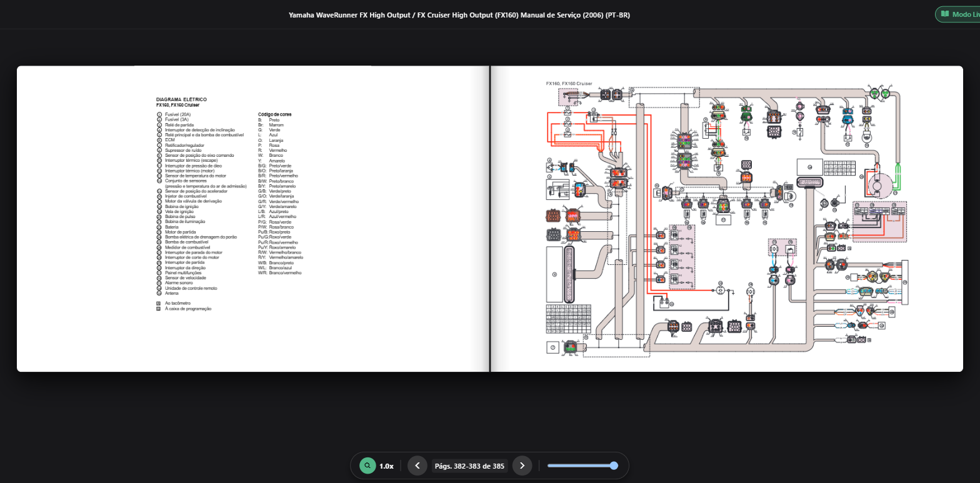Click the color code Rosa/branco

(281, 227)
